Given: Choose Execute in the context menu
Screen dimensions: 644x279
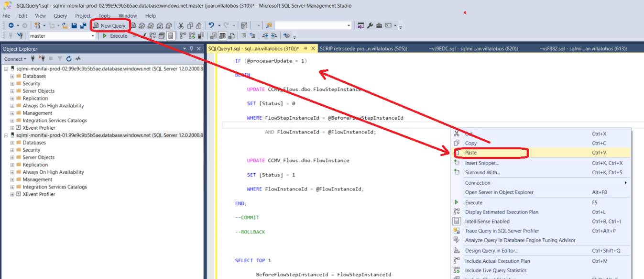Looking at the screenshot, I should [x=541, y=202].
